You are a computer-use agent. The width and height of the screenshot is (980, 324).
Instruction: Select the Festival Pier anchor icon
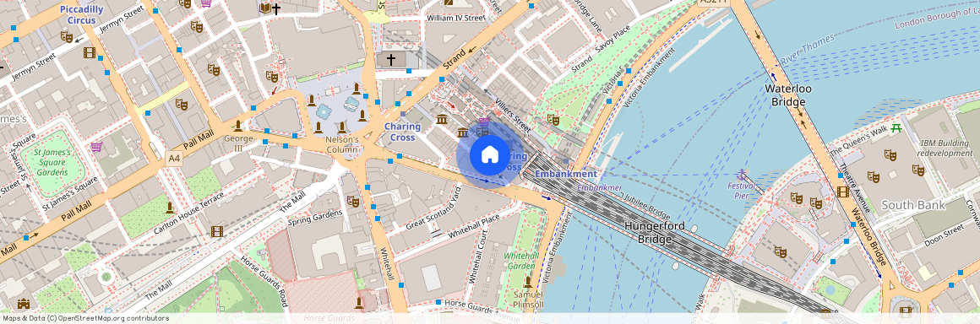[x=741, y=174]
